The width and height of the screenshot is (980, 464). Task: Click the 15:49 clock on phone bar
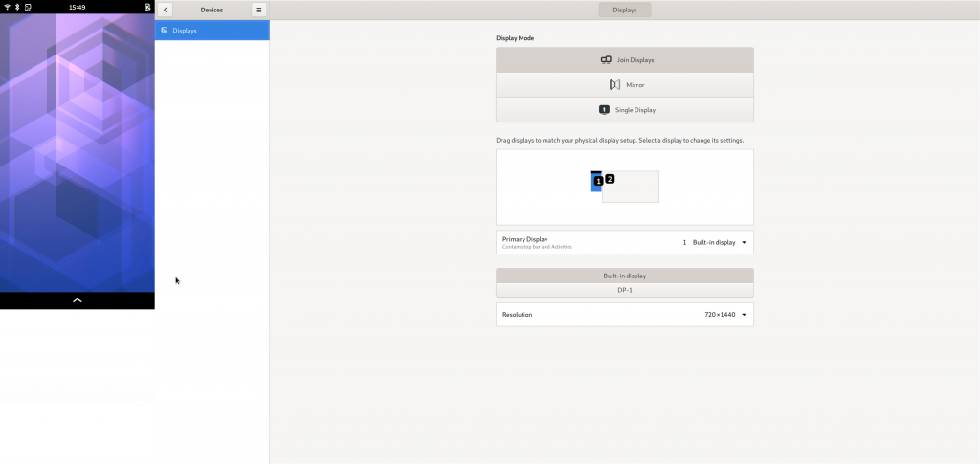(x=77, y=8)
